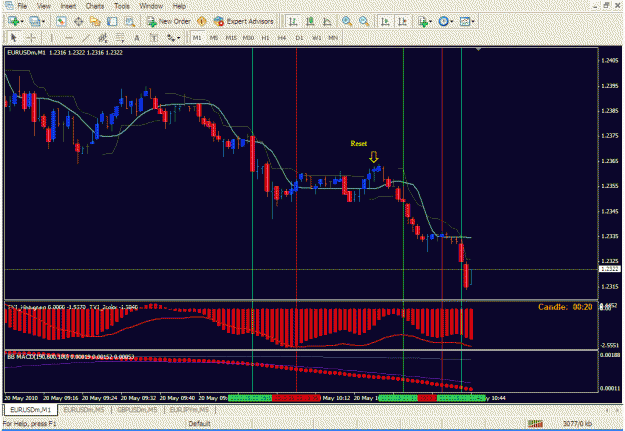Activate the H1 timeframe button
625x431 pixels.
tap(265, 38)
